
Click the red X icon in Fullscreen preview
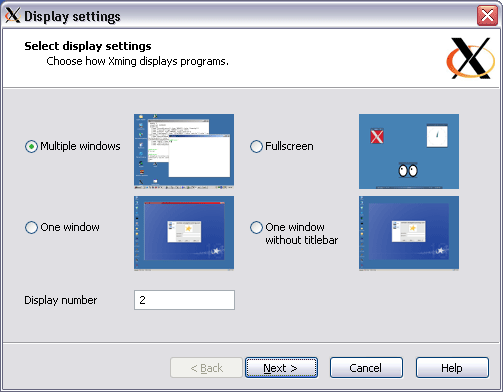tap(377, 136)
